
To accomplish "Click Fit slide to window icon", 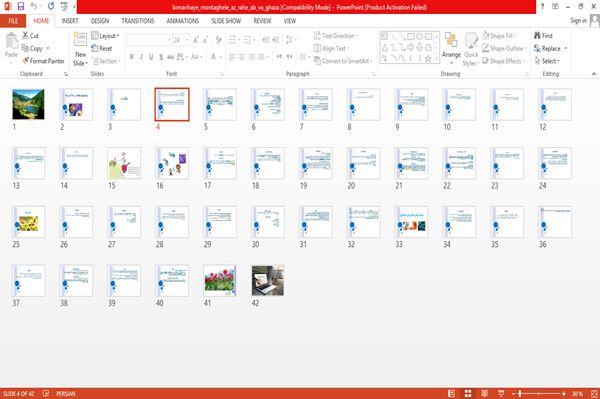I will coord(594,393).
